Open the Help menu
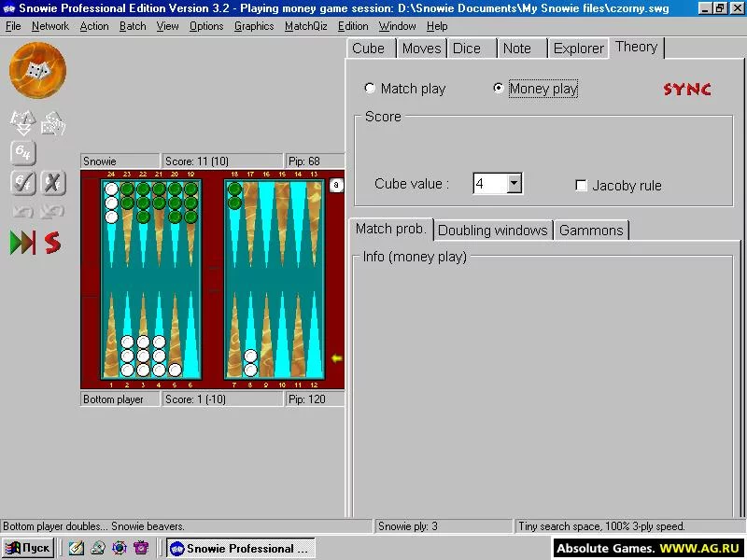The height and width of the screenshot is (560, 747). (437, 26)
